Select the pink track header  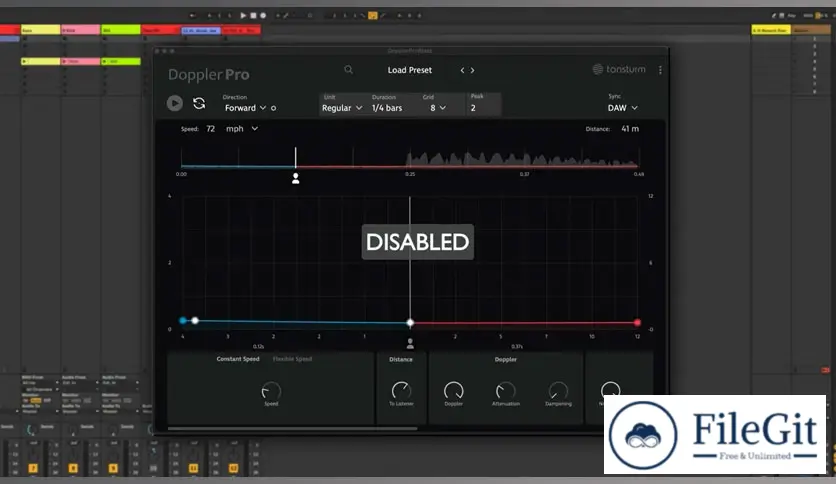[x=81, y=30]
